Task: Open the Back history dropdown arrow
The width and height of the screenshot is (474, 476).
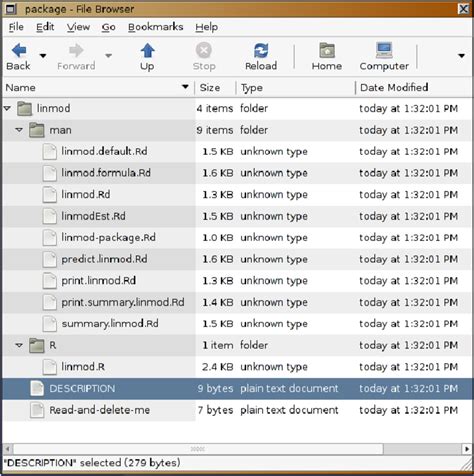Action: point(43,56)
